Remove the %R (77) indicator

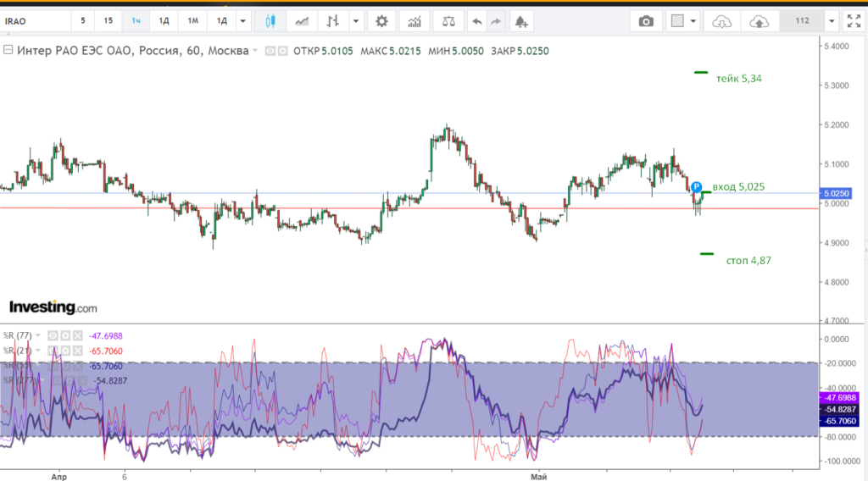tap(76, 335)
